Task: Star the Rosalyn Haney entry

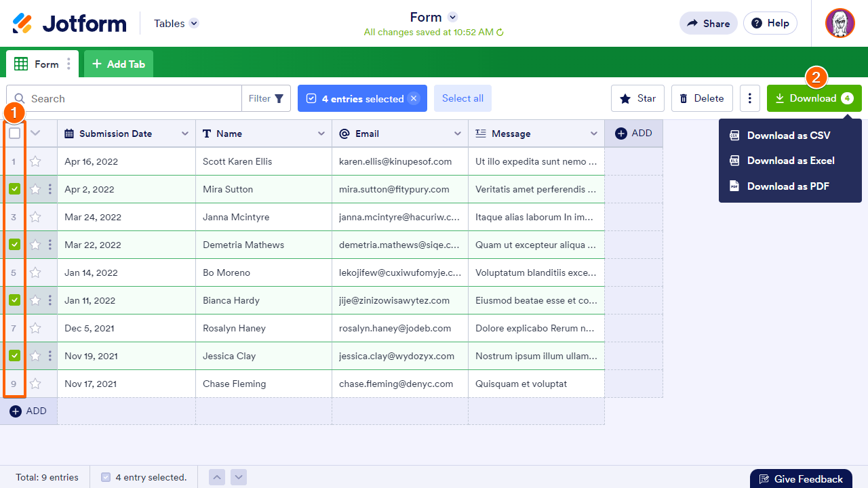Action: pos(35,328)
